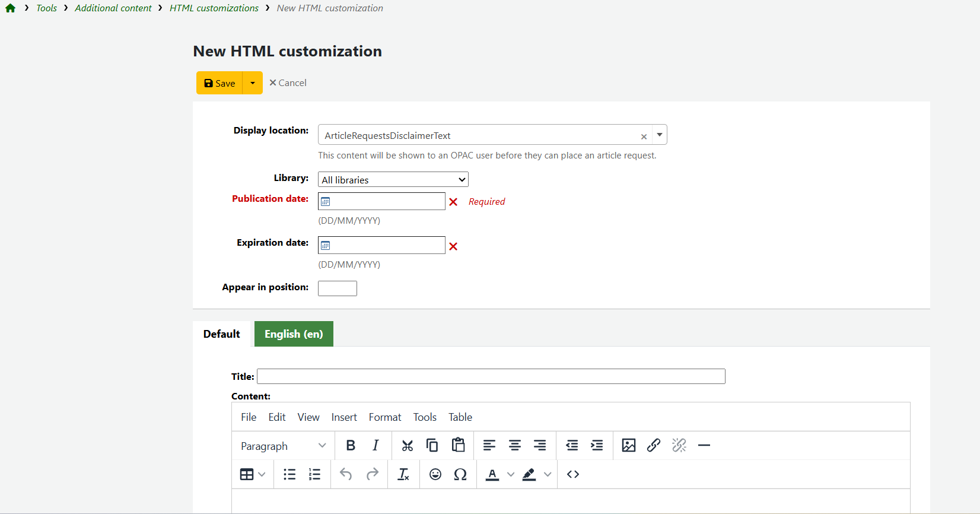This screenshot has width=980, height=514.
Task: Open the emoji picker icon
Action: pos(435,474)
